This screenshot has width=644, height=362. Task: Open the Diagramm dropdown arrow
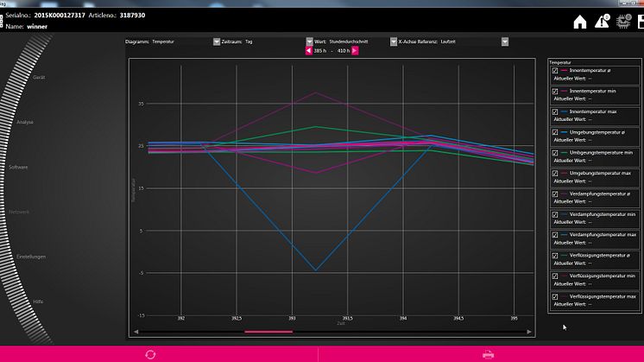[x=217, y=41]
